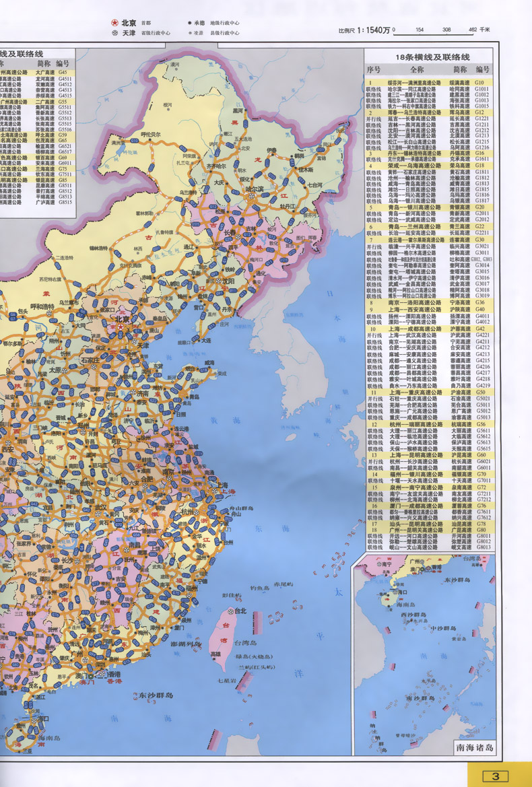Click the red star capital symbol in legend

tap(114, 22)
